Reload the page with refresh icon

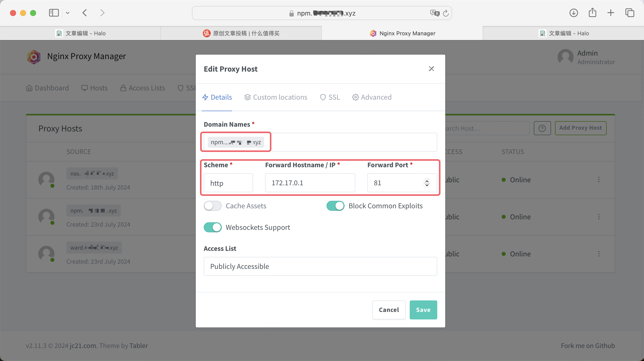coord(446,13)
